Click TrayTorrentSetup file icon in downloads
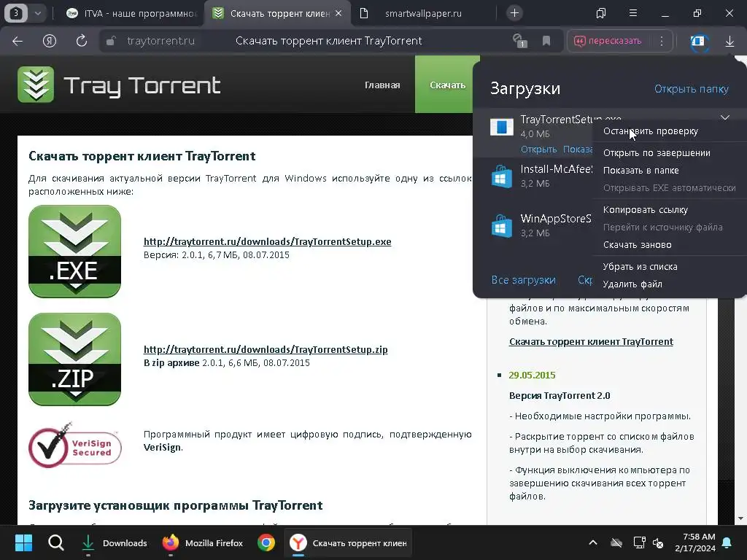This screenshot has height=560, width=747. click(x=502, y=127)
